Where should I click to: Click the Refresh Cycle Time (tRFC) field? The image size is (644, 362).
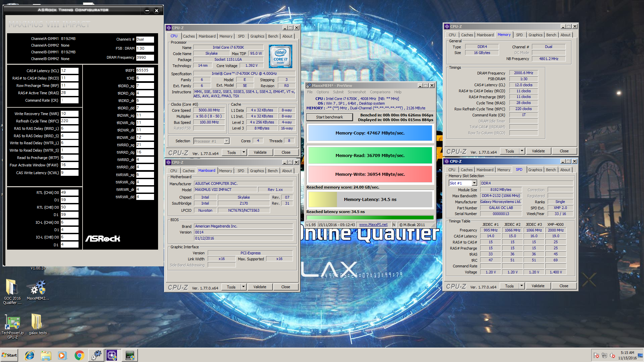click(x=69, y=121)
